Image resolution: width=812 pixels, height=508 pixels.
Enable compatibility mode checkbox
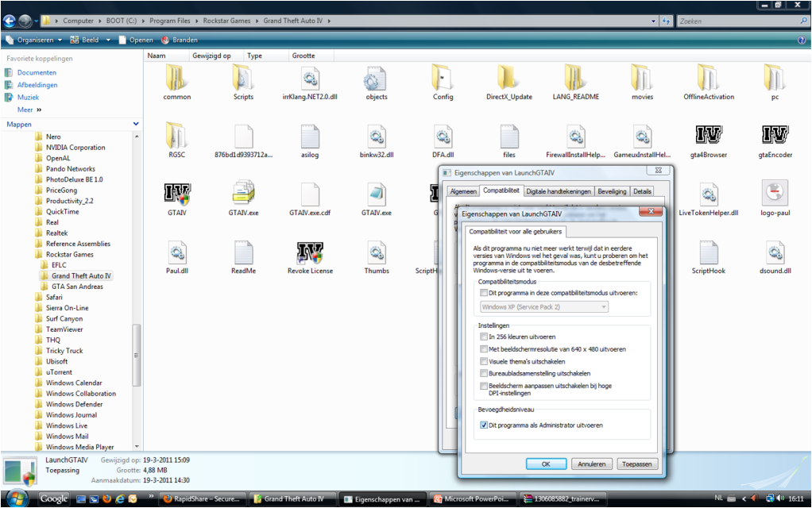(x=484, y=293)
